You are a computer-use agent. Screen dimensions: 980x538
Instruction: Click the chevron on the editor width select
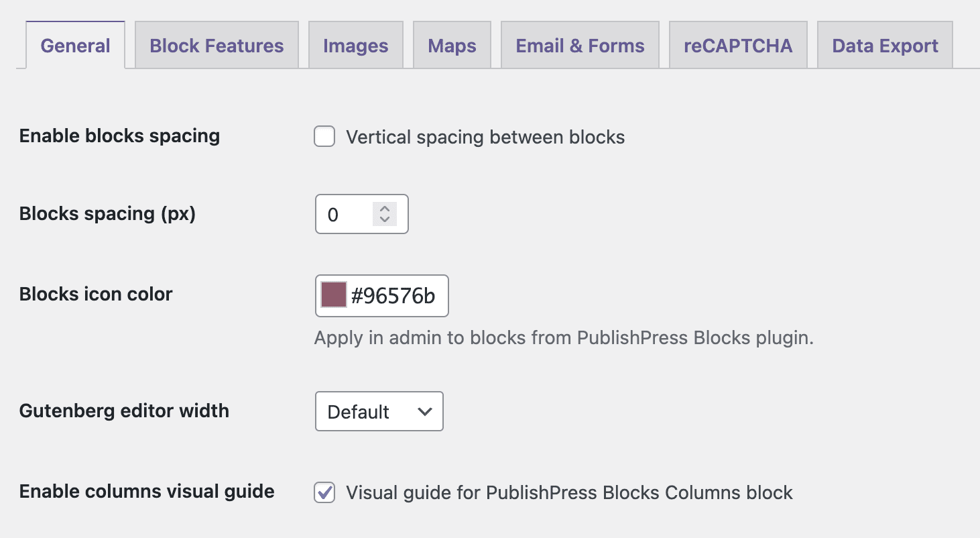(x=424, y=411)
